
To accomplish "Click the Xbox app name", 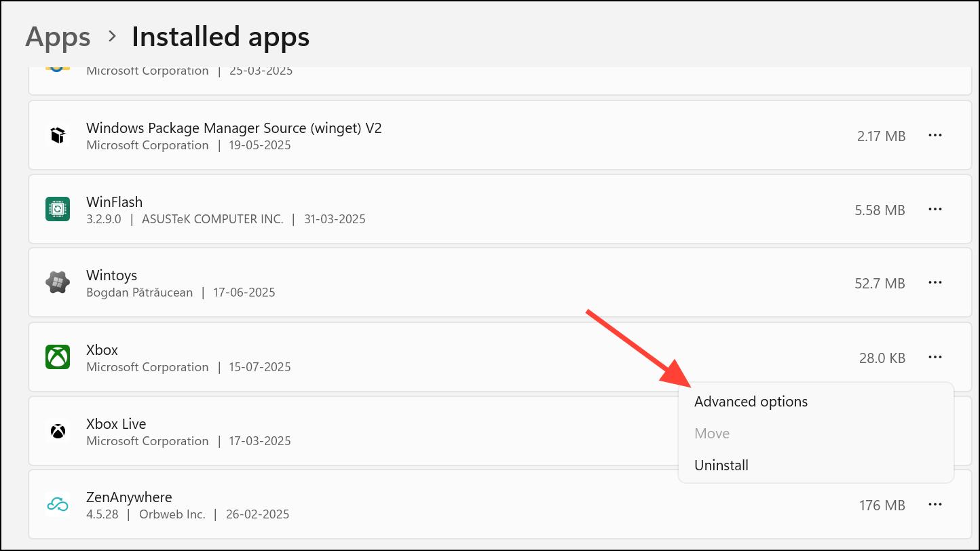I will [102, 350].
